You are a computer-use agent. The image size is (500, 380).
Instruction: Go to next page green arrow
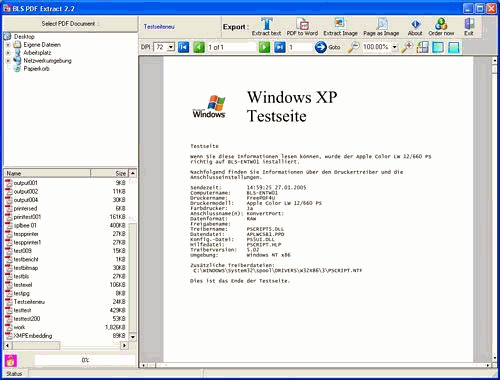click(x=264, y=47)
